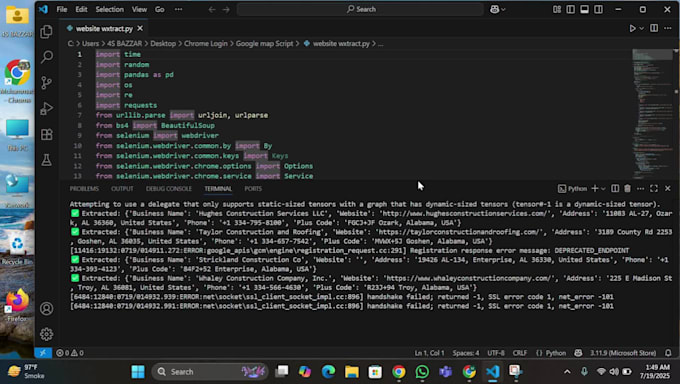Click the taskbar Search box
The image size is (680, 384).
pos(210,371)
